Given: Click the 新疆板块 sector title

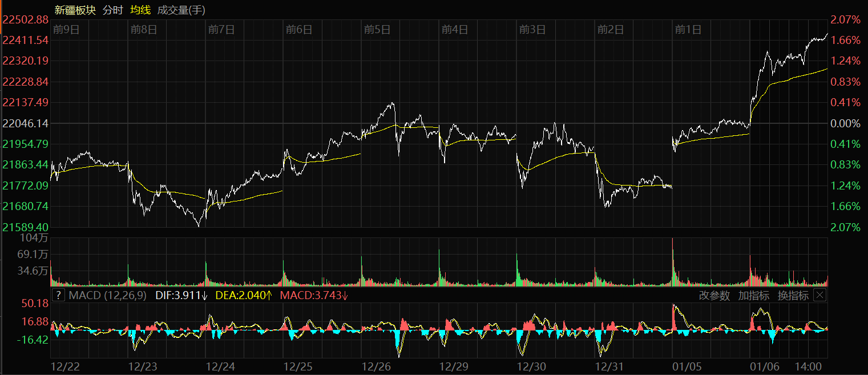Looking at the screenshot, I should click(75, 10).
